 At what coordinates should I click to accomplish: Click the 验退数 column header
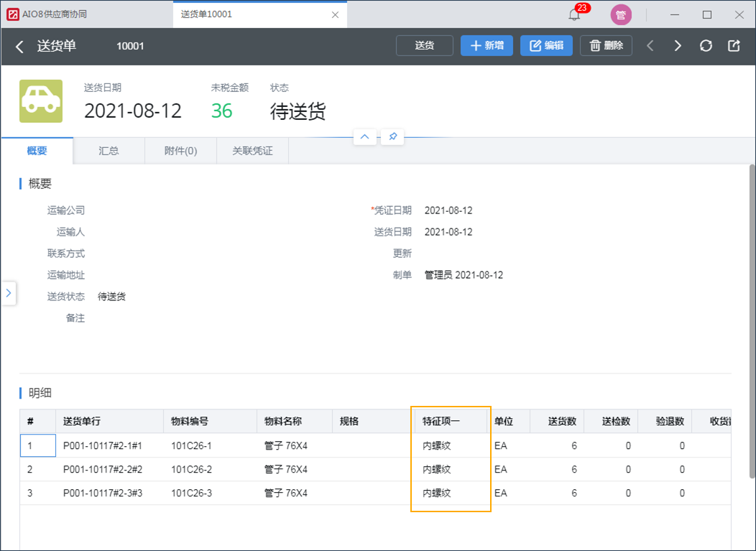tap(665, 421)
